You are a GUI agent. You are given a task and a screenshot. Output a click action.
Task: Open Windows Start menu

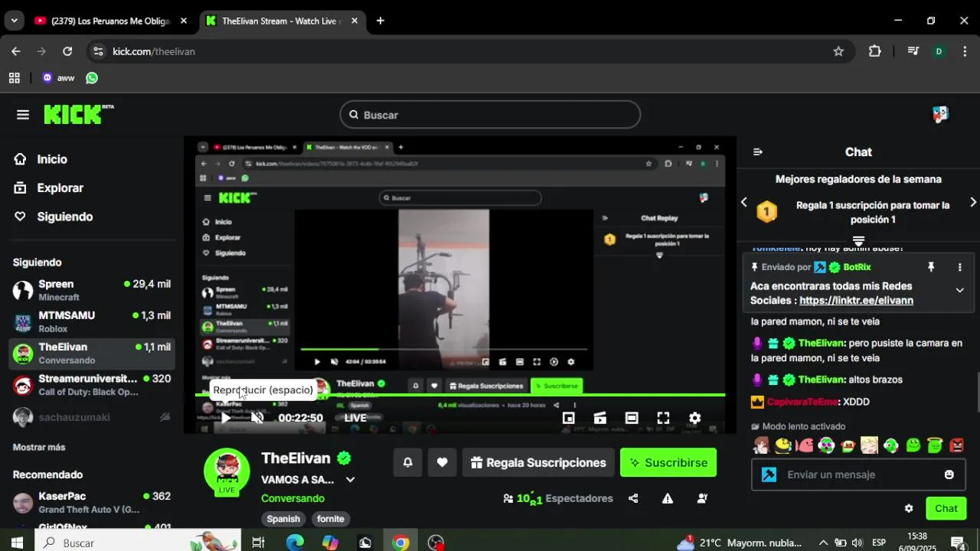coord(17,543)
